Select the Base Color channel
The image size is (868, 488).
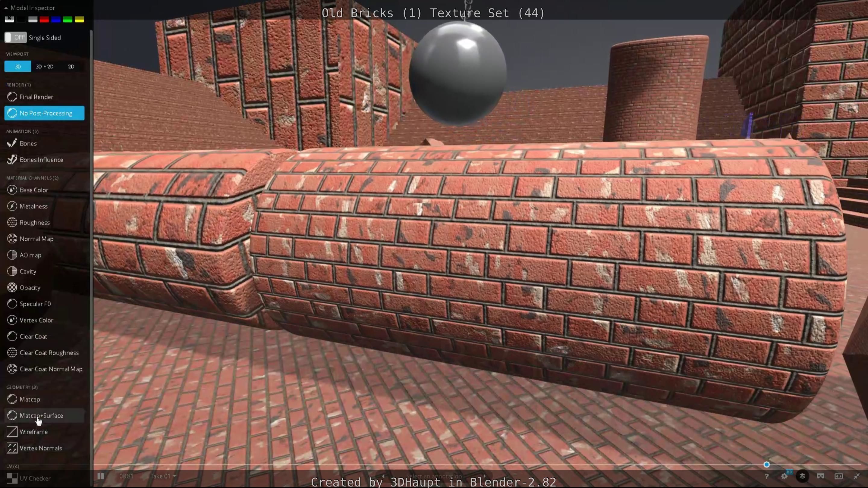coord(34,190)
